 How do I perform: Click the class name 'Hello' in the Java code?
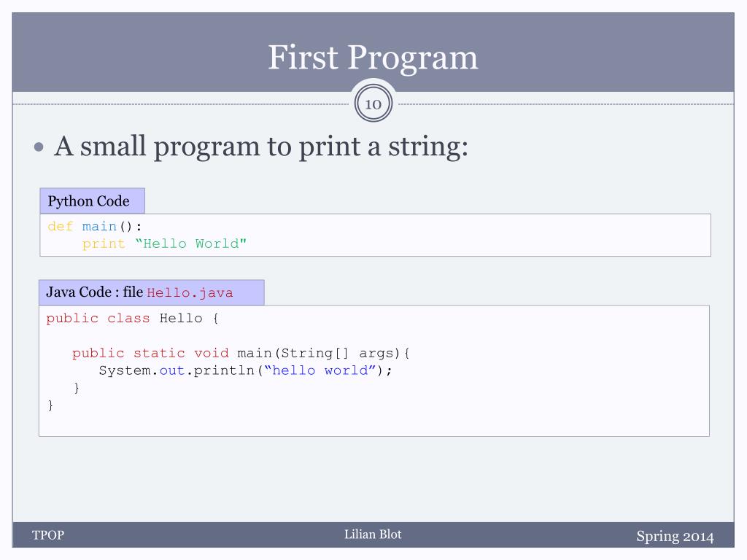tap(181, 318)
